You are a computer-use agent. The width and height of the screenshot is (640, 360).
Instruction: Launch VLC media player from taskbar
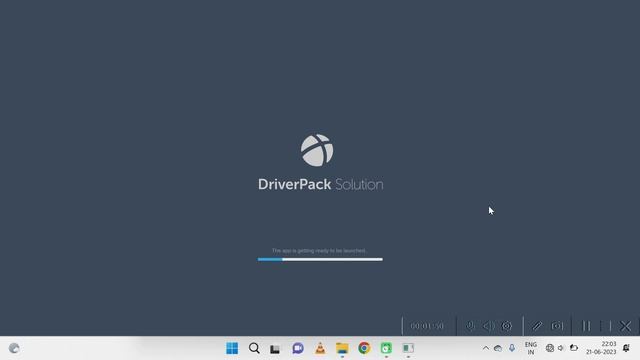320,348
